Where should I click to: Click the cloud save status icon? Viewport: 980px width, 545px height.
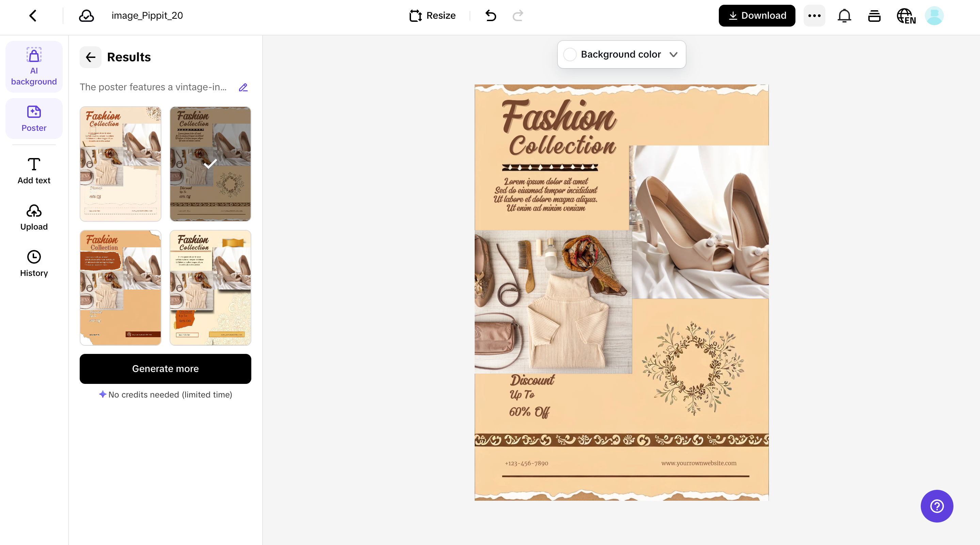point(86,16)
